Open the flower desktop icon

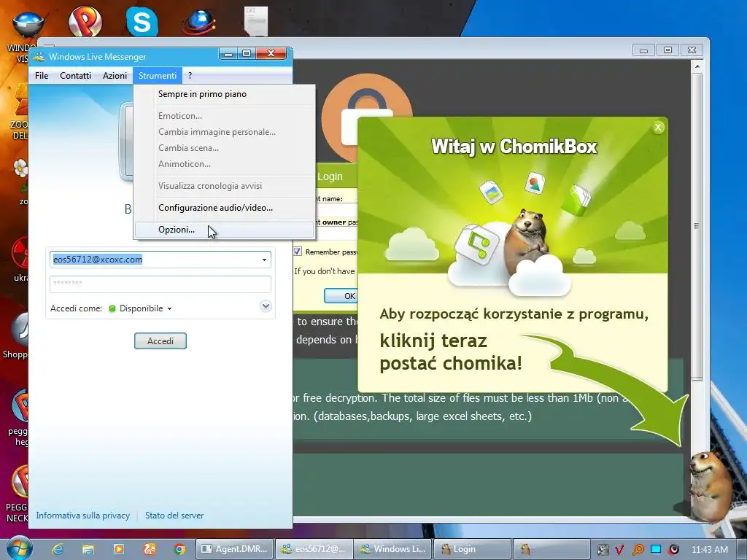(20, 169)
